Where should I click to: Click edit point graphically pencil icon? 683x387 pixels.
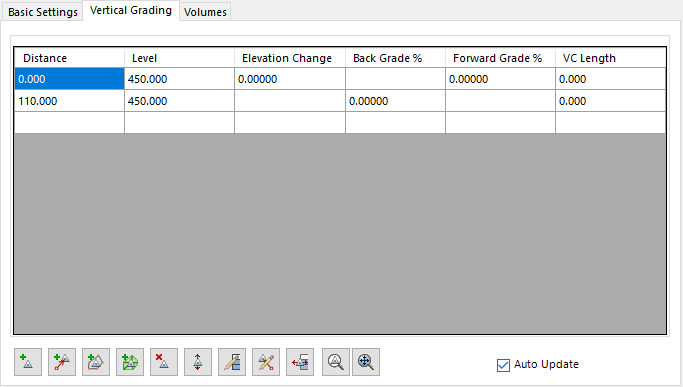[266, 362]
